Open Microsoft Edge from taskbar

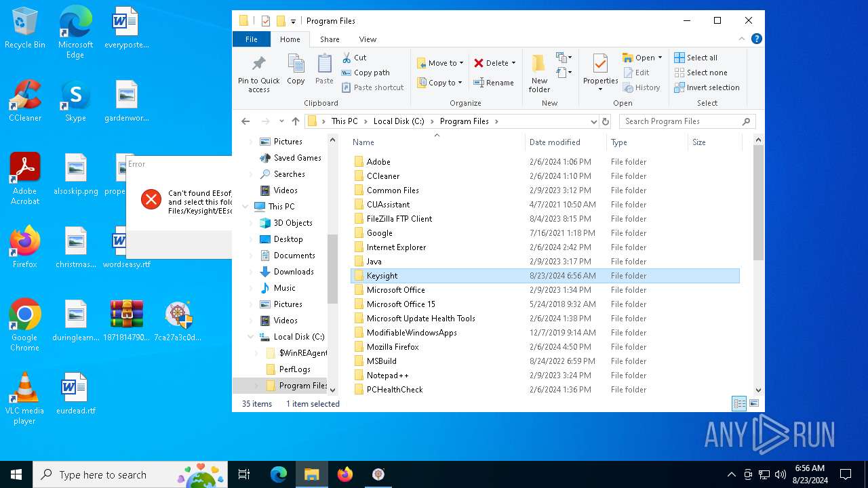[x=279, y=474]
